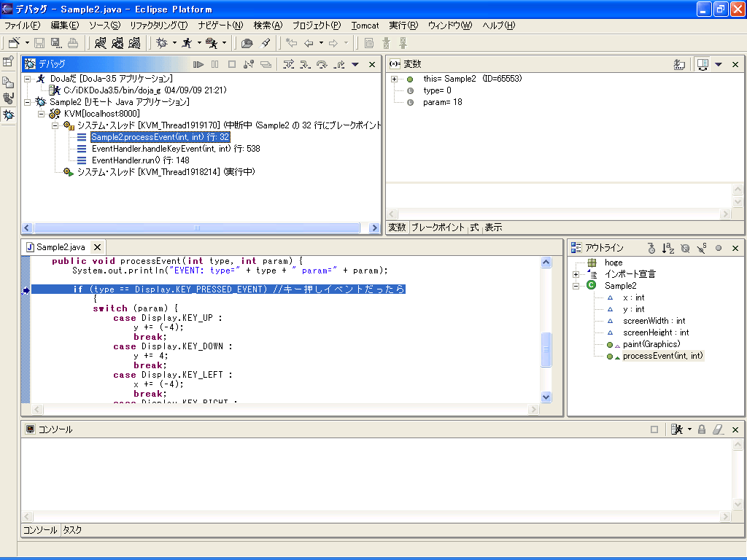The image size is (747, 560).
Task: Click the Back navigation arrow icon
Action: point(309,43)
